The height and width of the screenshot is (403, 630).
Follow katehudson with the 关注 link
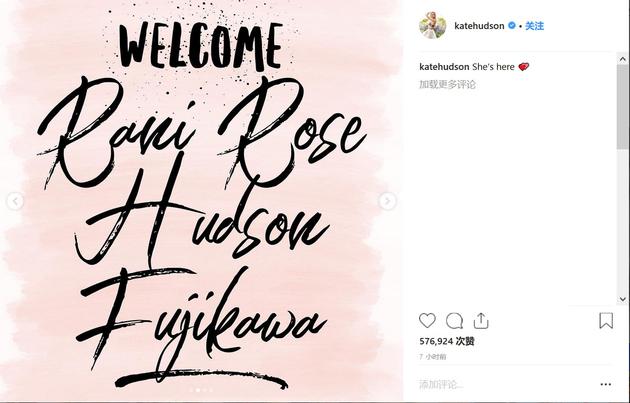pos(534,26)
